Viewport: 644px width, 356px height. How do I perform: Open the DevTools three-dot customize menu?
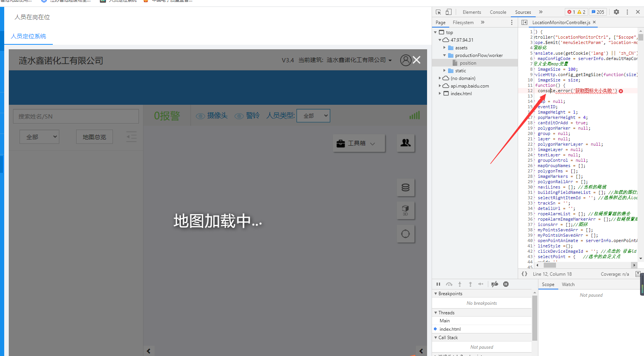pyautogui.click(x=627, y=12)
